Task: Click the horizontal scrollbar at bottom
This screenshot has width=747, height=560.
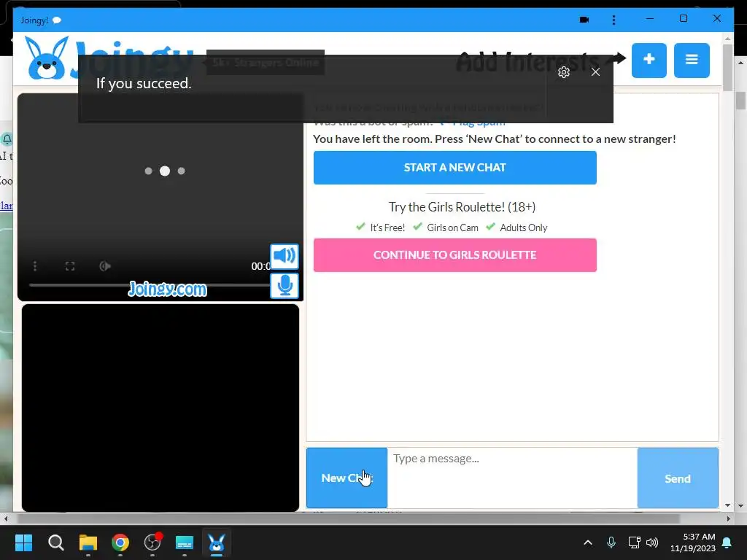Action: 348,518
